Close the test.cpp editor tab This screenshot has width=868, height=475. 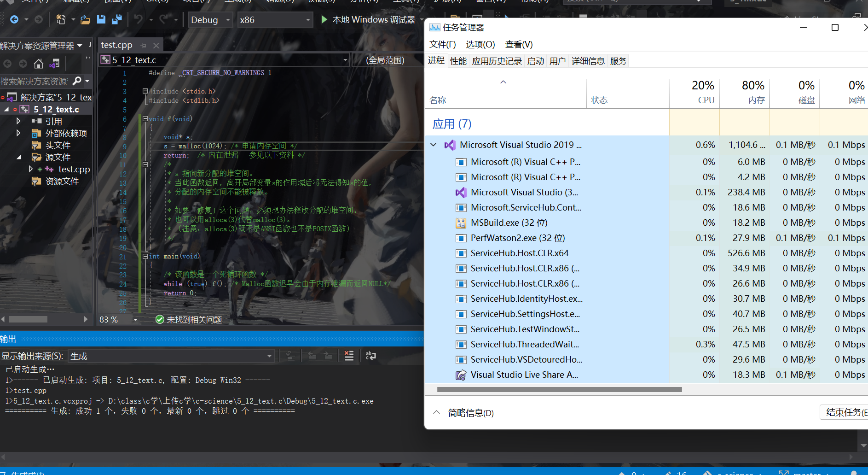pos(156,46)
